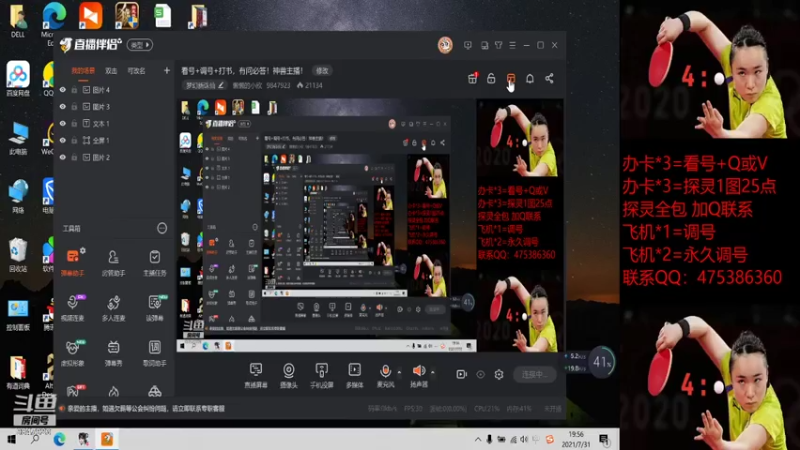Open the gift box icon with red dot

click(x=472, y=78)
